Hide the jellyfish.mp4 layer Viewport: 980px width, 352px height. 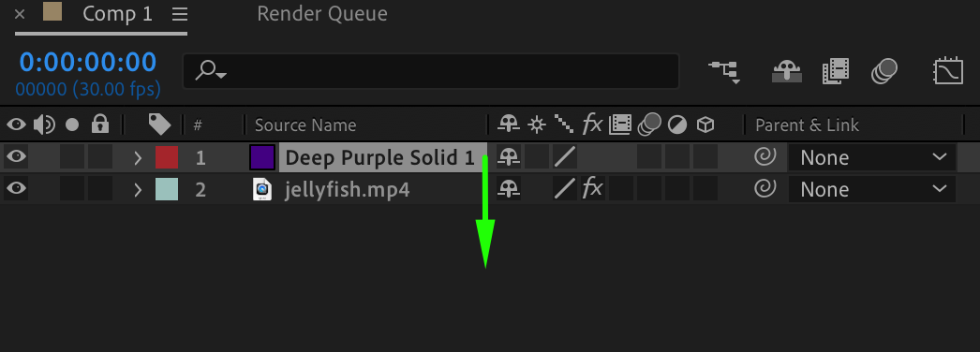tap(16, 188)
